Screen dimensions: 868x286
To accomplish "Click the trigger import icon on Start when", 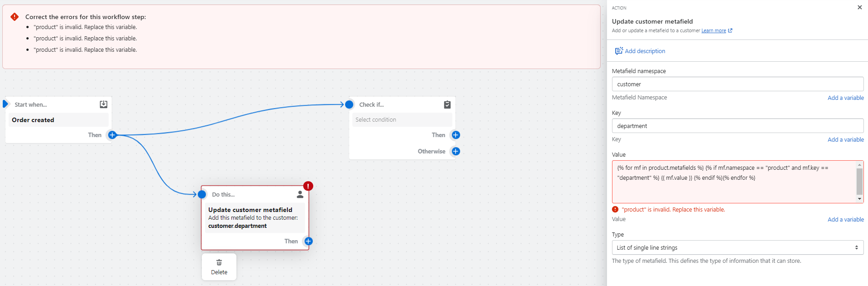I will click(x=104, y=104).
